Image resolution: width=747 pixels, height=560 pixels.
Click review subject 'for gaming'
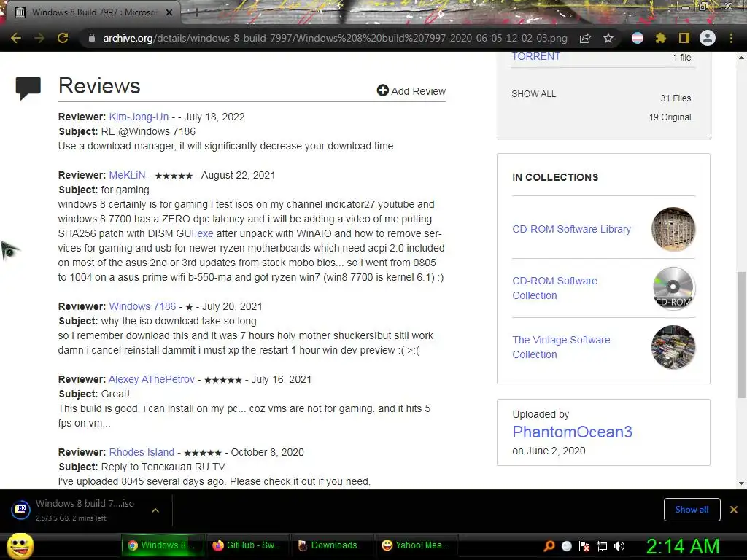[x=125, y=190]
